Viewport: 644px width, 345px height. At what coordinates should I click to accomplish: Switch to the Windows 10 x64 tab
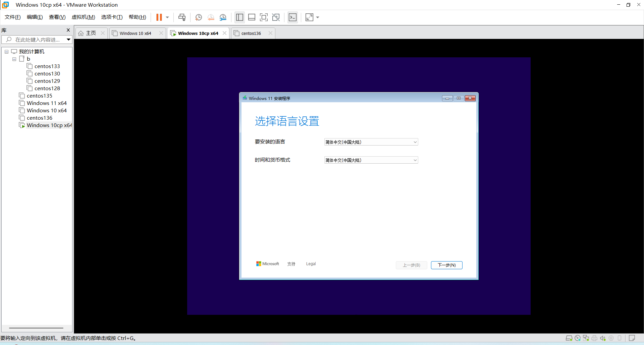tap(135, 33)
